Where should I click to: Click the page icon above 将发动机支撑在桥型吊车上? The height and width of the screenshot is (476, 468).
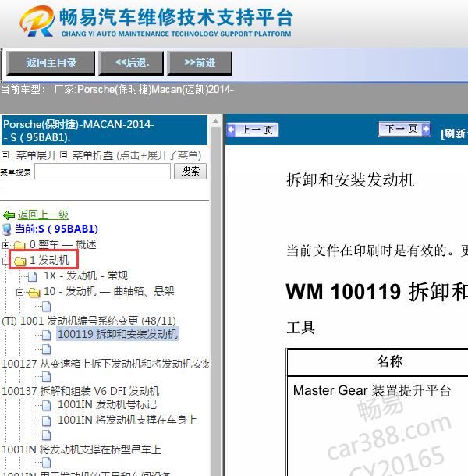pos(47,435)
